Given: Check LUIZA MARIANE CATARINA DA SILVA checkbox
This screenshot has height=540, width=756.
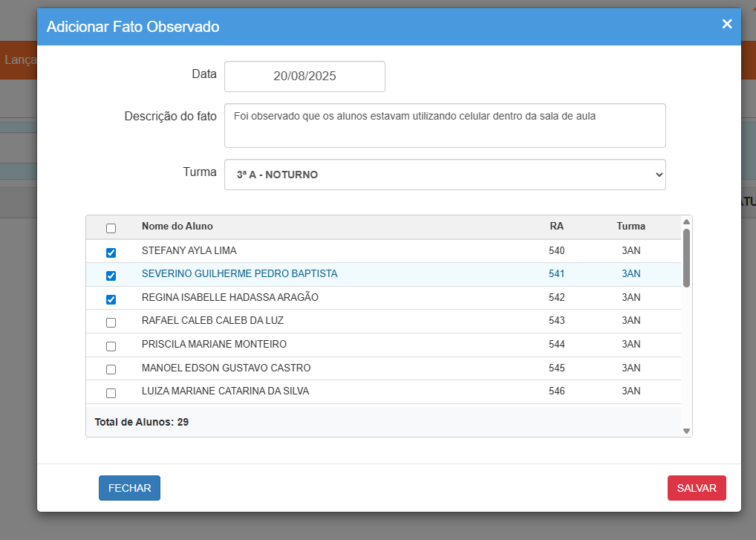Looking at the screenshot, I should click(x=111, y=393).
